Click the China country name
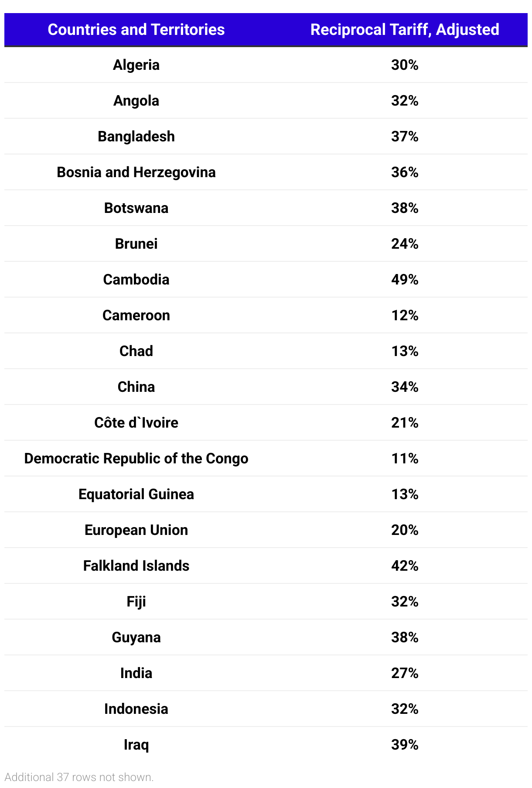Image resolution: width=532 pixels, height=788 pixels. click(136, 387)
